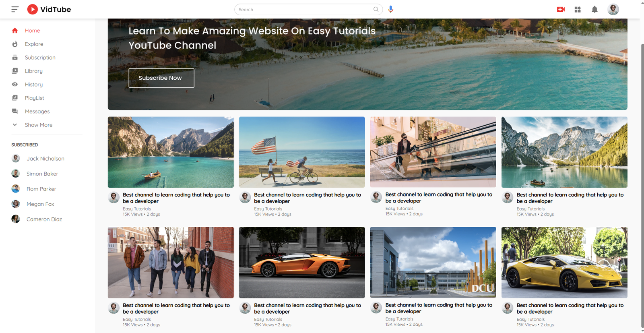
Task: Open Megan Fox's subscribed channel
Action: click(x=40, y=204)
